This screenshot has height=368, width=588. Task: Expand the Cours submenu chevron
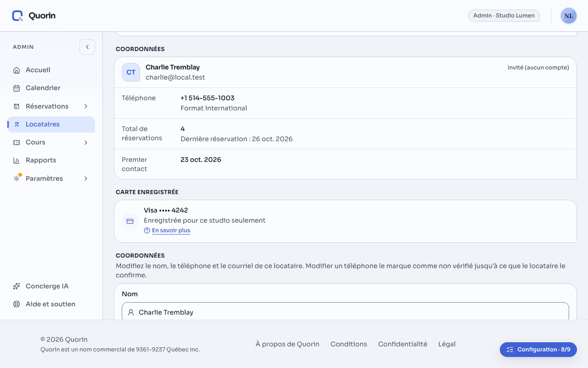86,143
